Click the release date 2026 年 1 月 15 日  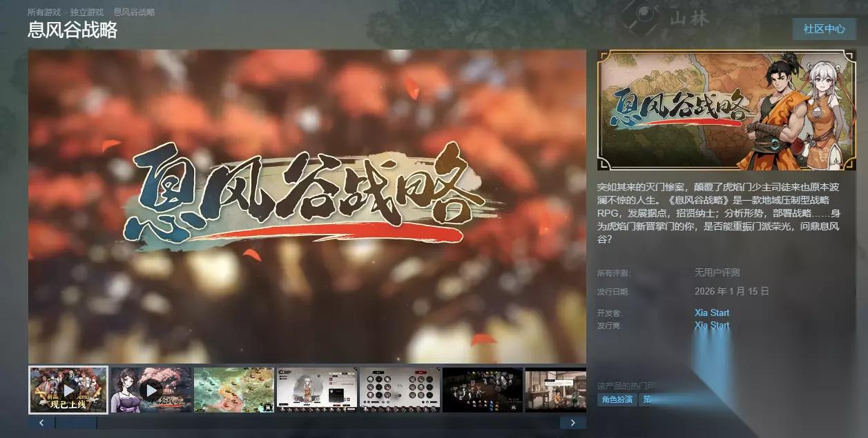tap(731, 291)
